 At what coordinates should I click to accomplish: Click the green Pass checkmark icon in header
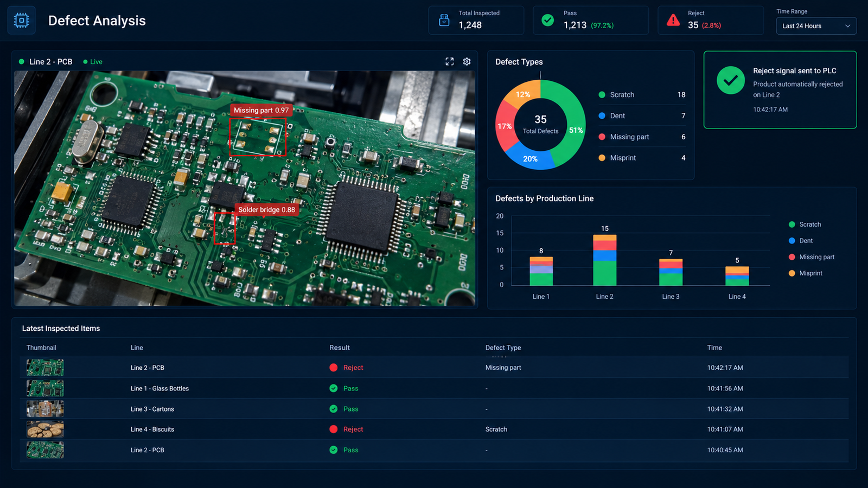tap(548, 20)
